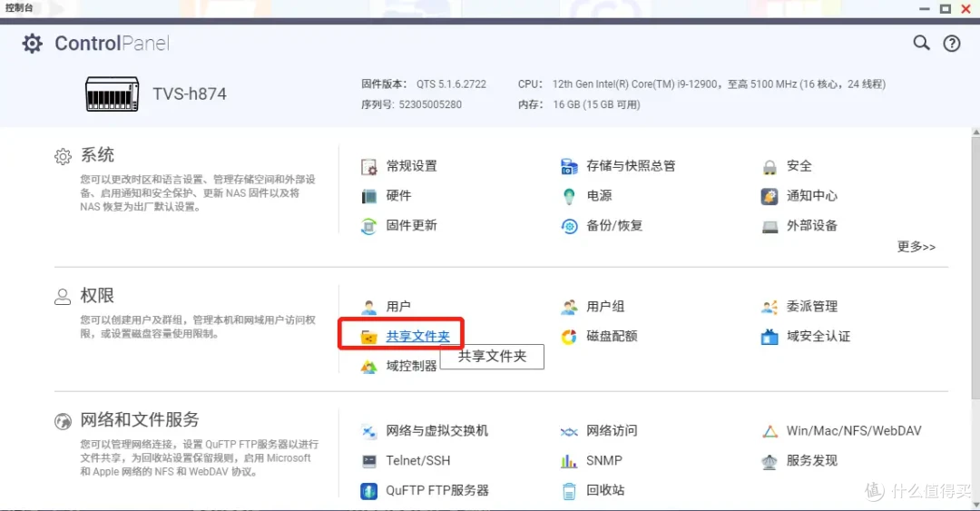Open the 网络访问 icon

[569, 431]
